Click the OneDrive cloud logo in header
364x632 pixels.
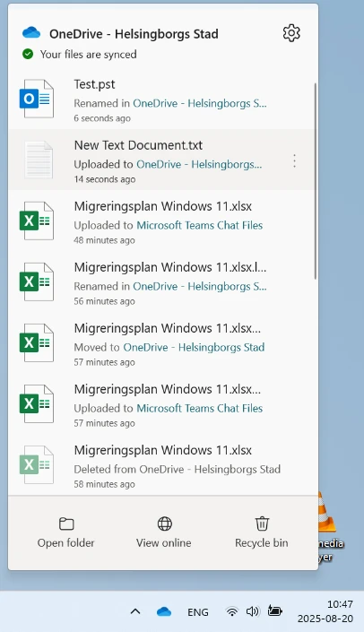click(31, 32)
